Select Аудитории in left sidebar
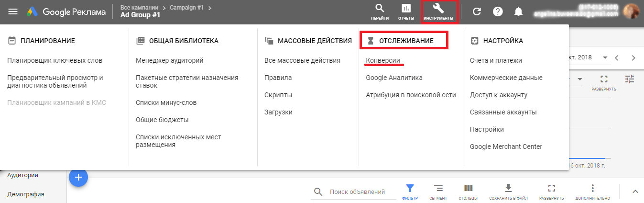 (x=23, y=175)
